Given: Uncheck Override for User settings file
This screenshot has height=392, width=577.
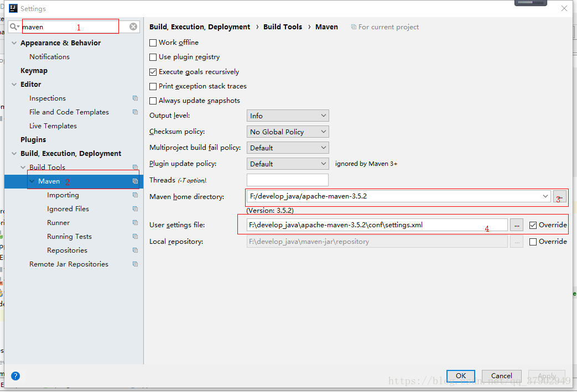Looking at the screenshot, I should pos(533,225).
